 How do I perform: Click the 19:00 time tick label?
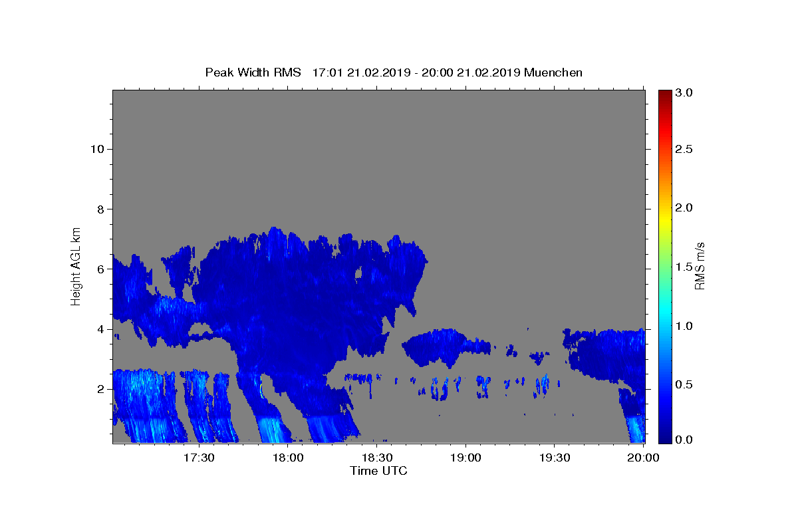[465, 458]
